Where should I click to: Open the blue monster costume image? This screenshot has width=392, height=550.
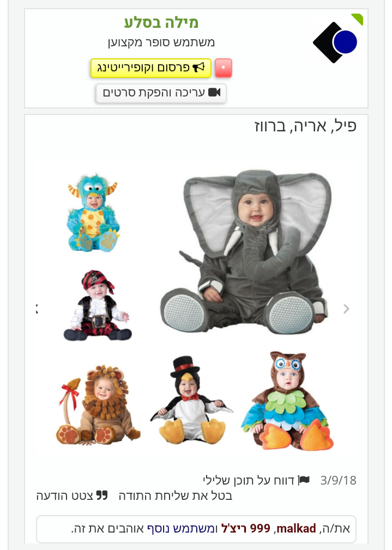click(93, 212)
